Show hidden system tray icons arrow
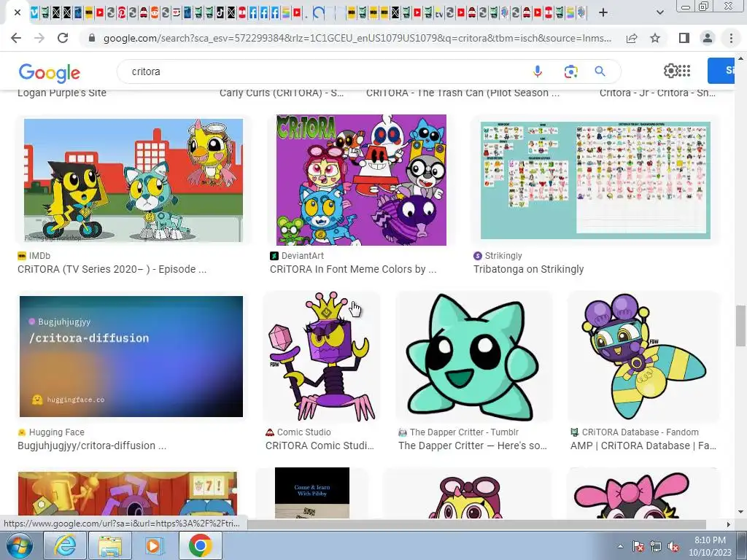The width and height of the screenshot is (747, 560). tap(620, 546)
